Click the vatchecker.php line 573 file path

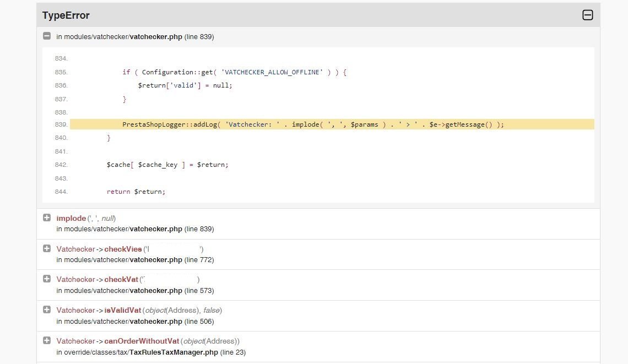tap(135, 291)
